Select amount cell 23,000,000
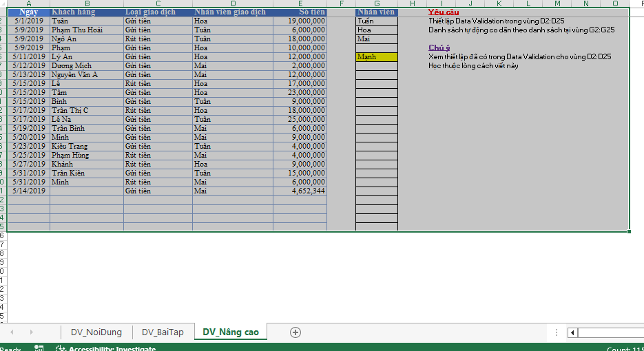This screenshot has width=644, height=351. (300, 92)
